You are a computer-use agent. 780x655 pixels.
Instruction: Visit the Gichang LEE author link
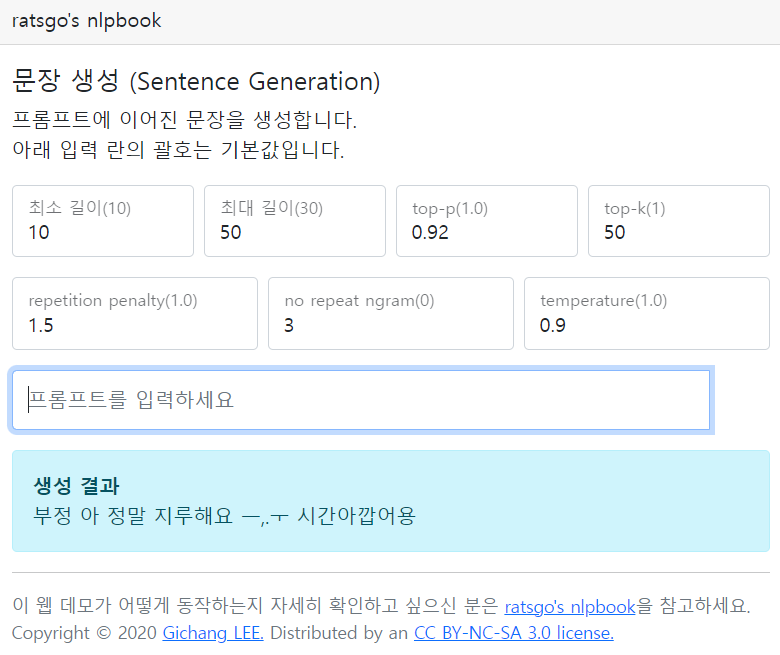coord(213,633)
